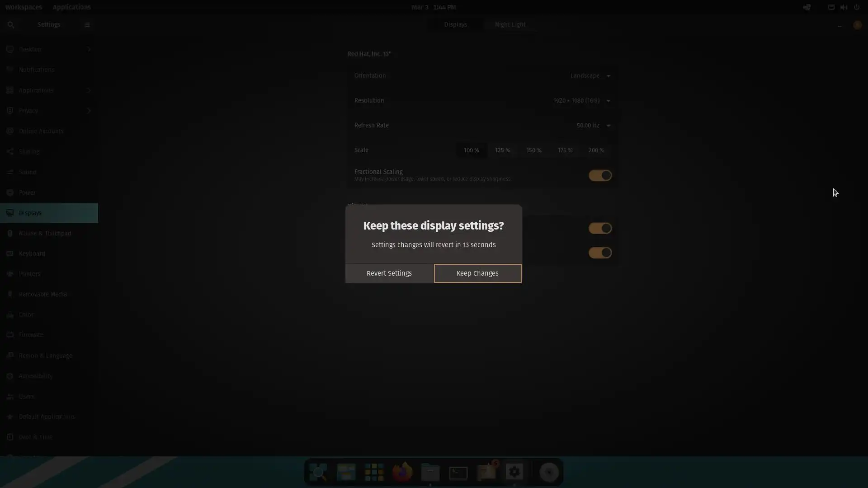The image size is (868, 488).
Task: Open the Files folder icon in dock
Action: [430, 473]
